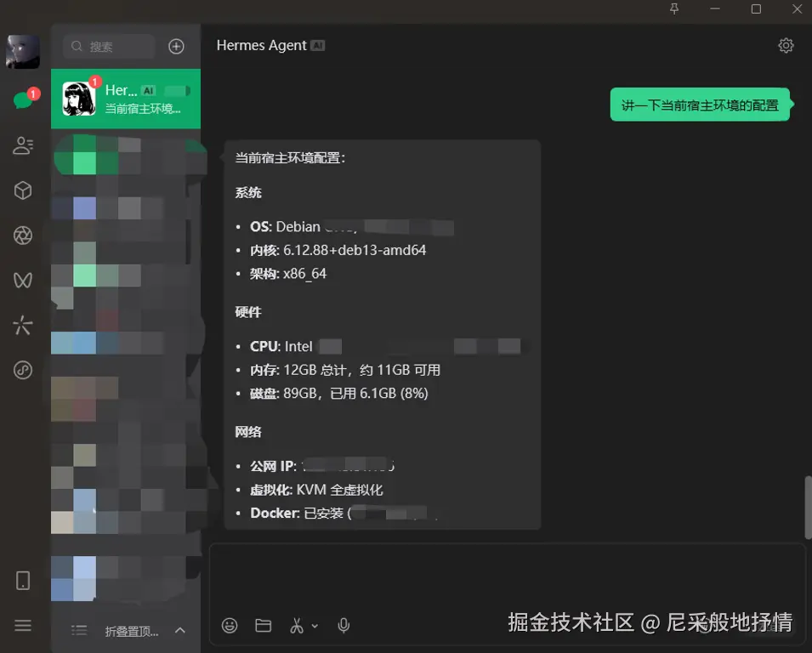Viewport: 812px width, 653px height.
Task: Select the Hermes Agent conversation
Action: click(126, 99)
